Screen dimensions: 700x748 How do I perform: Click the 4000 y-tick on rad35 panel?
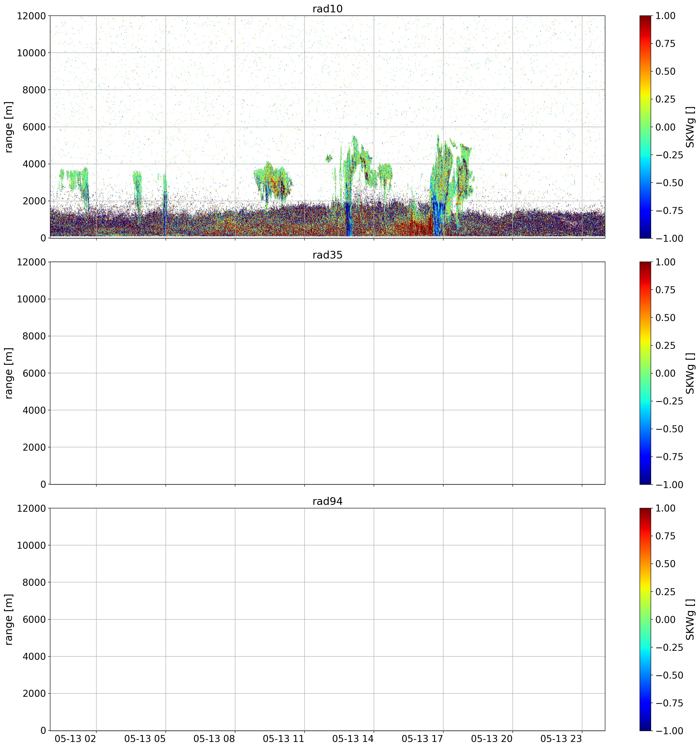click(34, 410)
